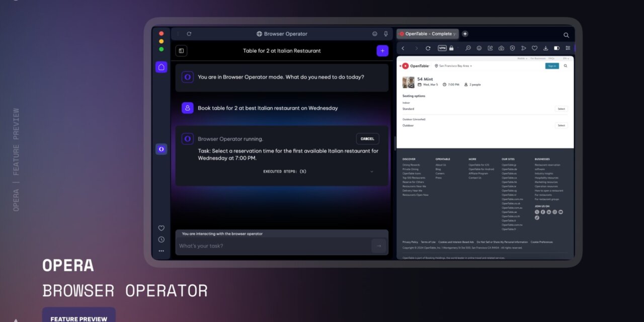Click the VPN badge in address bar

442,48
